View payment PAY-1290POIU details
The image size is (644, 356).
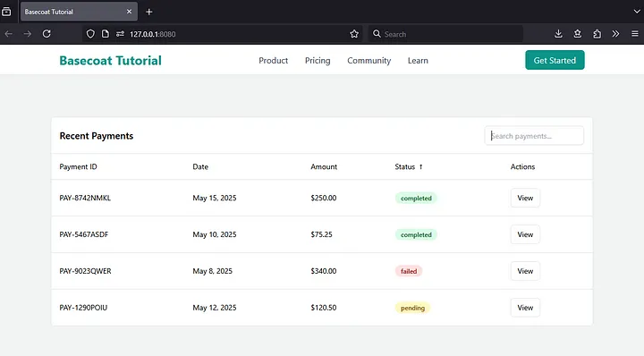click(525, 308)
